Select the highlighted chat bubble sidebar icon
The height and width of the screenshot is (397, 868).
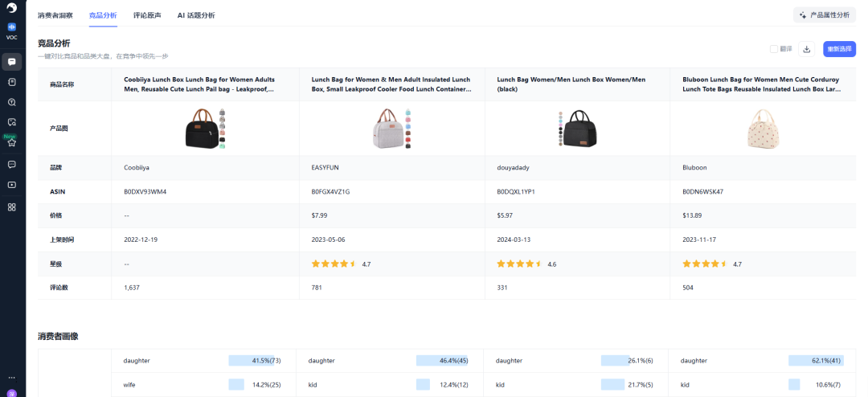(x=12, y=61)
